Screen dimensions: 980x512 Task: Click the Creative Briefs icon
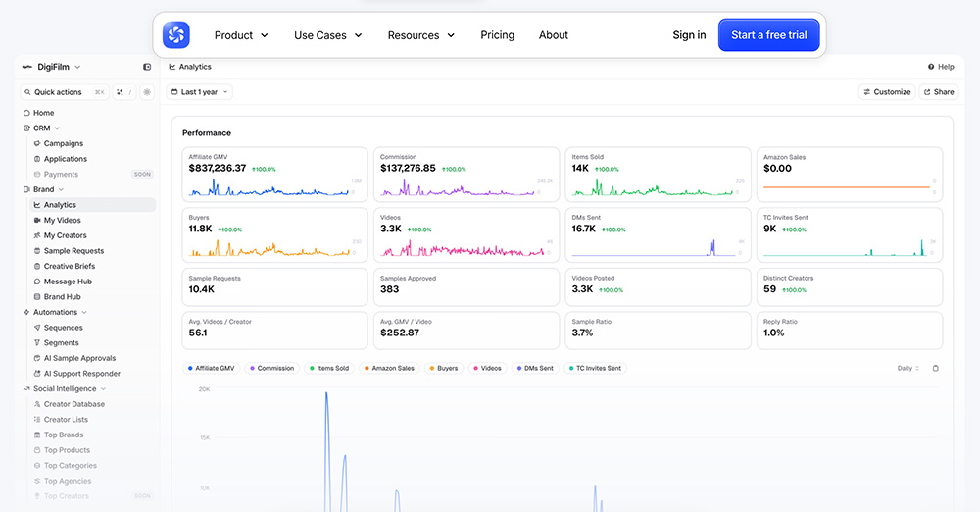(37, 266)
